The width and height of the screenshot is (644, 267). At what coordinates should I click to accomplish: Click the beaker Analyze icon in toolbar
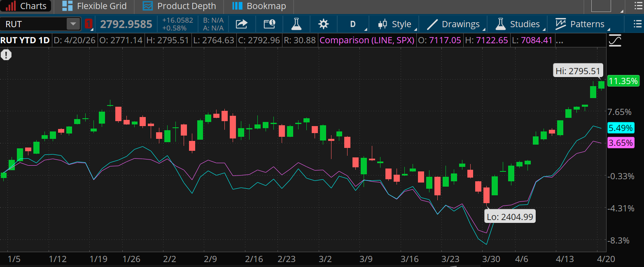point(296,24)
